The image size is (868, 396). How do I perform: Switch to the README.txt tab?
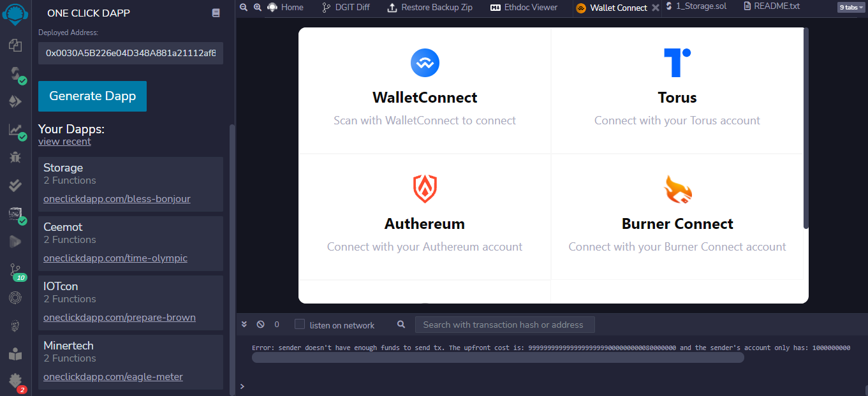(772, 6)
